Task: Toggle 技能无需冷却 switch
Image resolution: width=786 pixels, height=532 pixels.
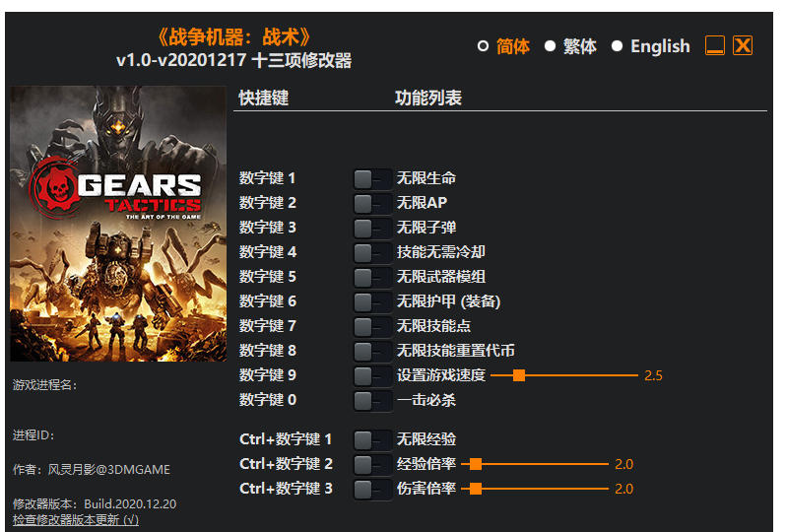Action: click(x=372, y=252)
